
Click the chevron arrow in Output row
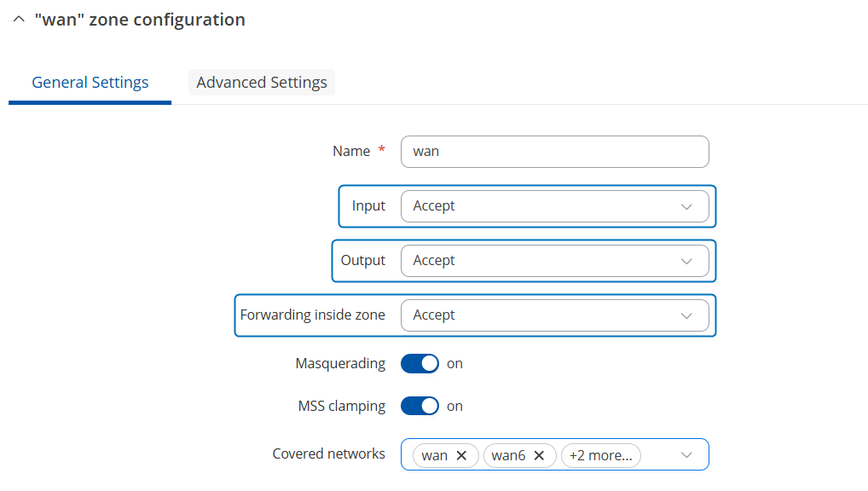(687, 261)
